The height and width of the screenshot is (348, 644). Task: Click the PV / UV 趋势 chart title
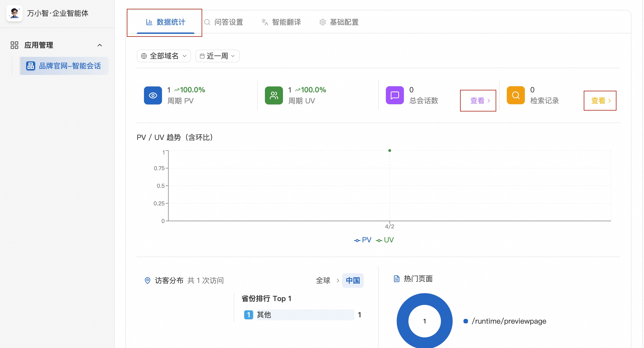[175, 137]
